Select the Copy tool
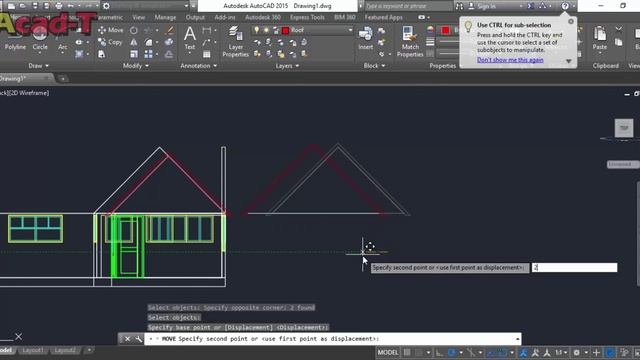Image resolution: width=640 pixels, height=360 pixels. click(x=110, y=42)
